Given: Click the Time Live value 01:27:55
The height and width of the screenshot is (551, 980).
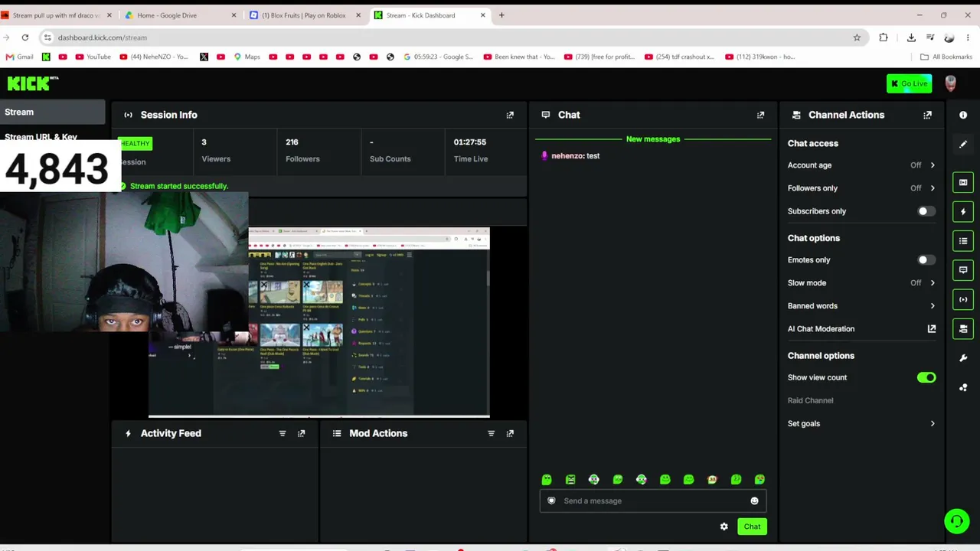Looking at the screenshot, I should 470,142.
